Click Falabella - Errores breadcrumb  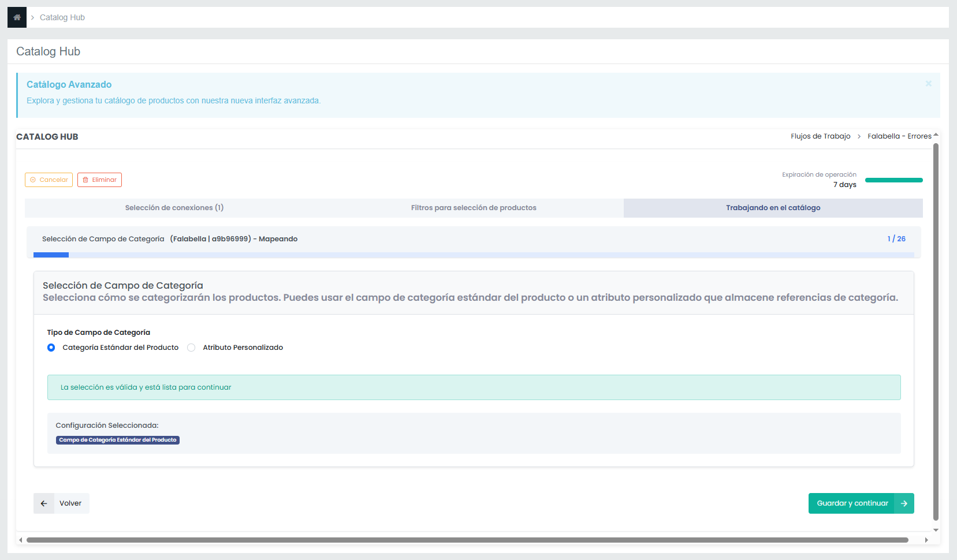pyautogui.click(x=899, y=136)
